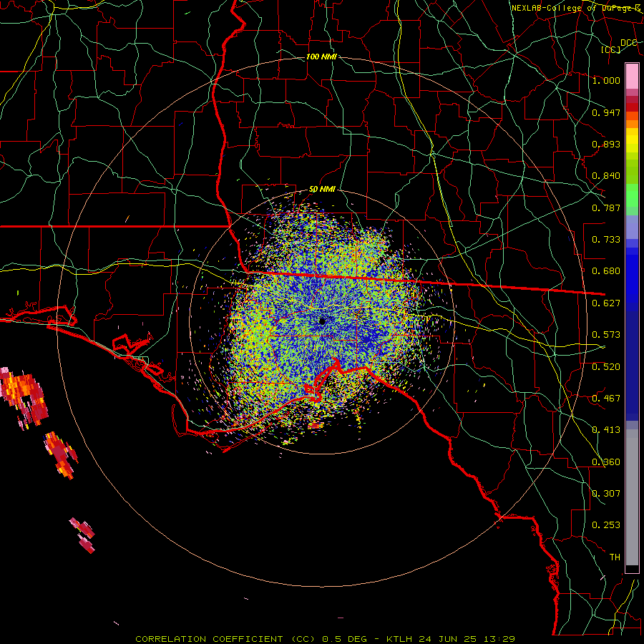Screen dimensions: 644x644
Task: Click the 50 NMI range ring label
Action: click(323, 190)
